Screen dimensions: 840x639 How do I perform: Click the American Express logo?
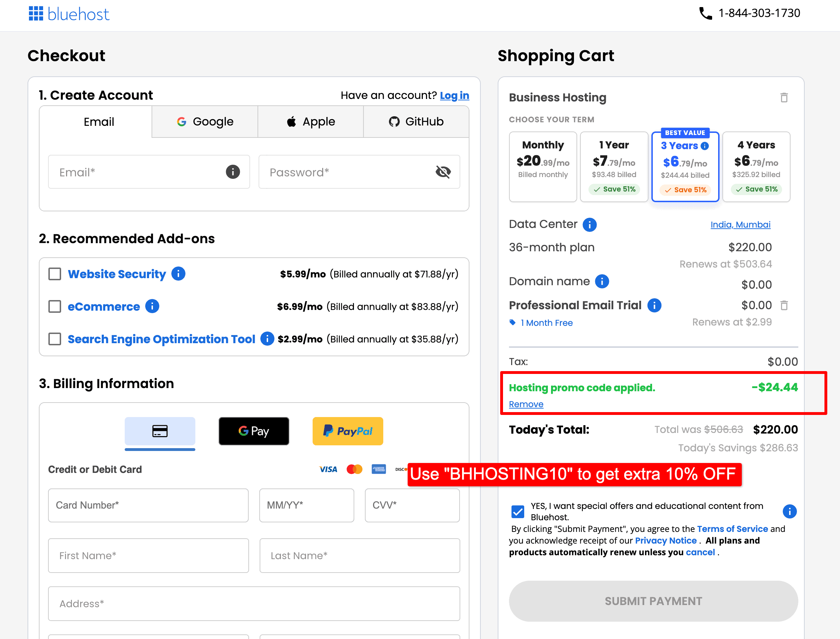coord(379,469)
